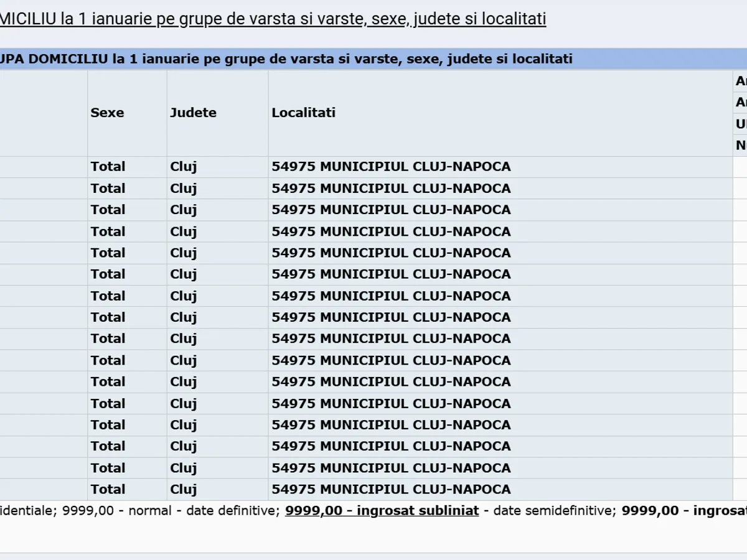
Task: Click the Cluj cell in the last data row
Action: 183,489
